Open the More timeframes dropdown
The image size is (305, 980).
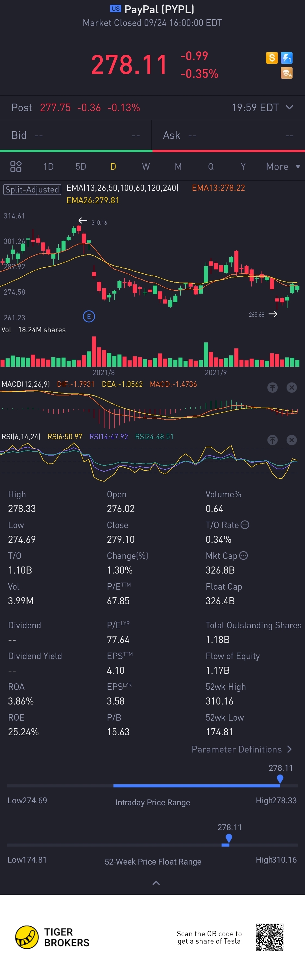click(283, 166)
